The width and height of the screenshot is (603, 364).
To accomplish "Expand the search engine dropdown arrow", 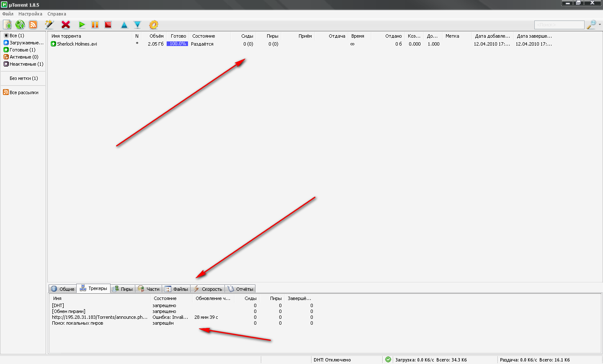I will coord(600,25).
